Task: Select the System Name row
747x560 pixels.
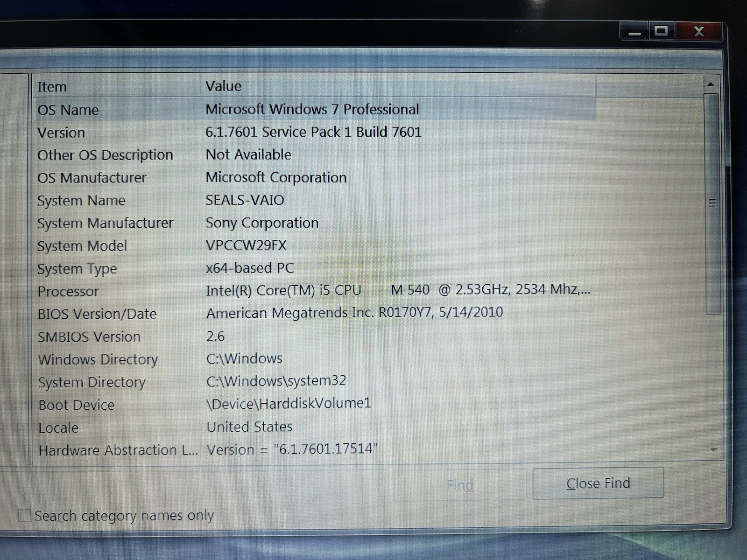Action: [x=315, y=201]
